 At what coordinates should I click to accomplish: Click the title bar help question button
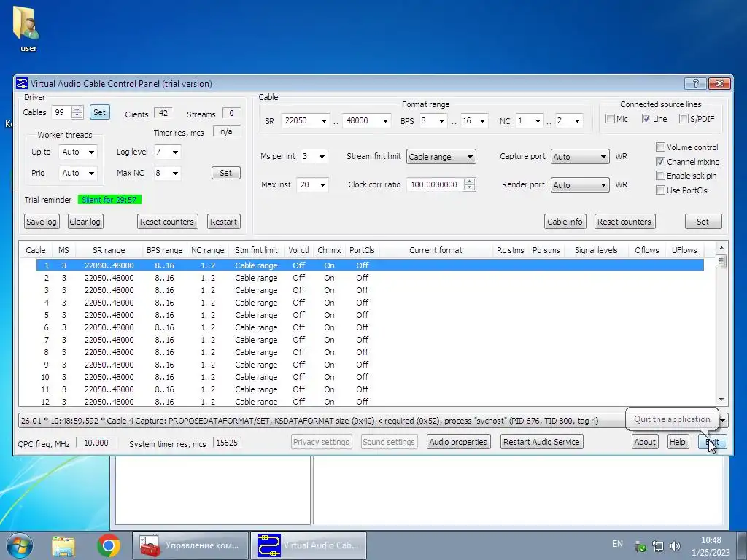click(695, 84)
